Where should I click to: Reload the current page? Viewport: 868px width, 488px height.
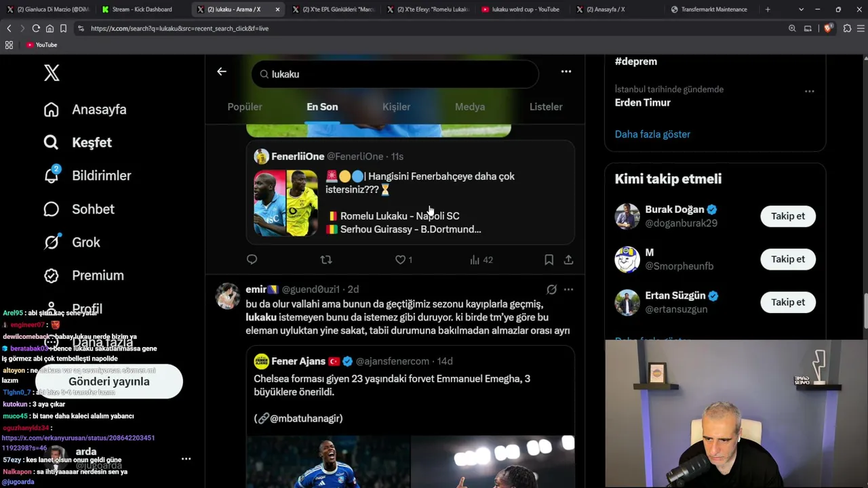click(36, 28)
